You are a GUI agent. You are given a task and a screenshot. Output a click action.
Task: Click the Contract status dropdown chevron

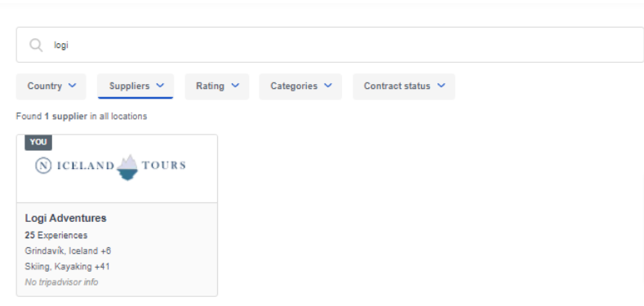point(441,86)
